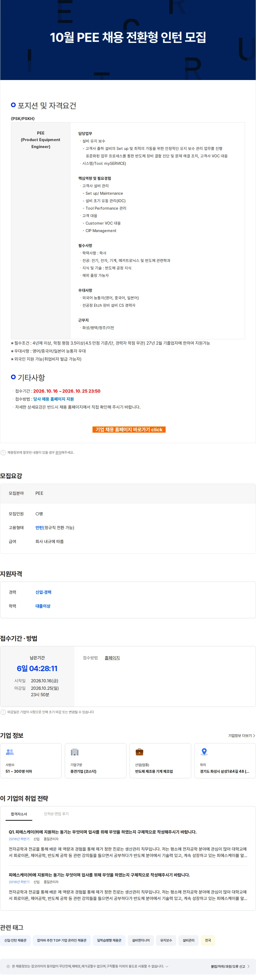The height and width of the screenshot is (980, 256).
Task: Click the arrow beside 불법/허위/과장/오류 신고
Action: [249, 966]
